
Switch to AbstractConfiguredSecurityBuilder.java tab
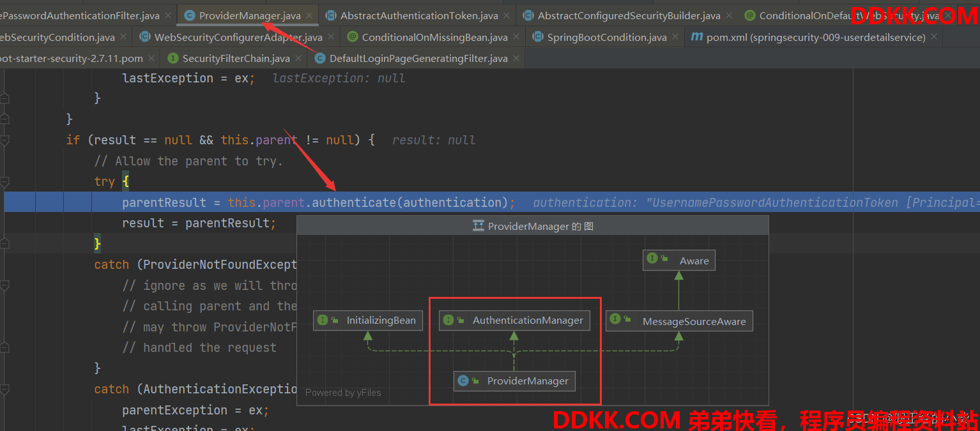click(629, 15)
